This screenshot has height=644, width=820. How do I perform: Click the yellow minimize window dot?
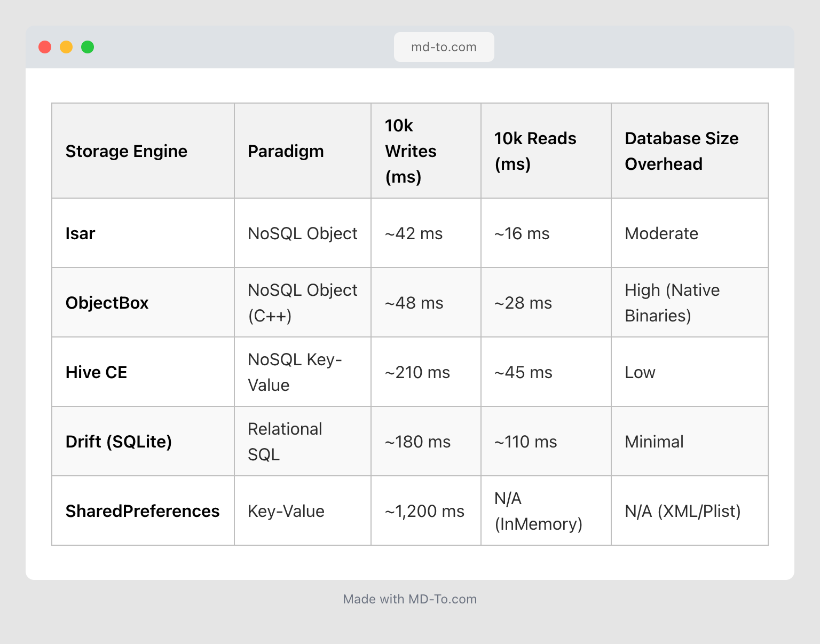(66, 47)
